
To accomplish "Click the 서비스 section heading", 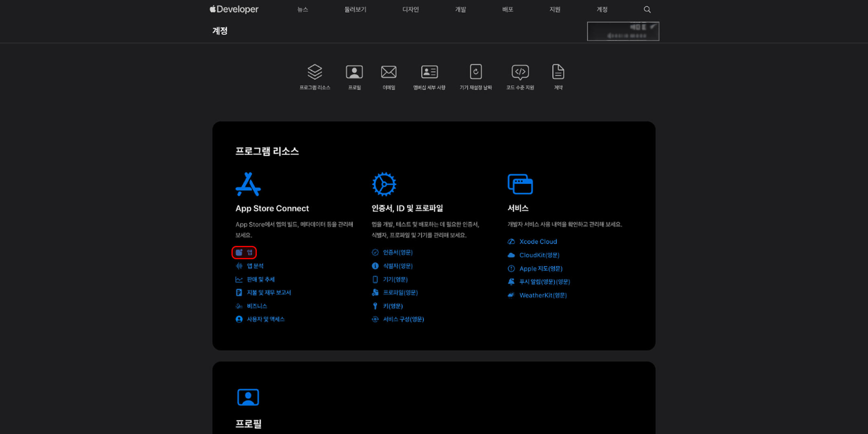I will 518,208.
